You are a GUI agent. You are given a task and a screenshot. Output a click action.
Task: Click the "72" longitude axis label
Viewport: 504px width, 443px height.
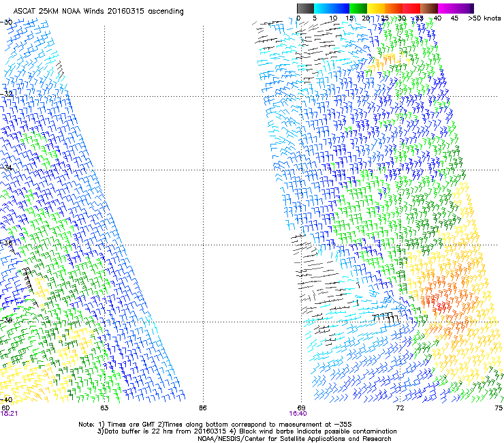pos(400,408)
